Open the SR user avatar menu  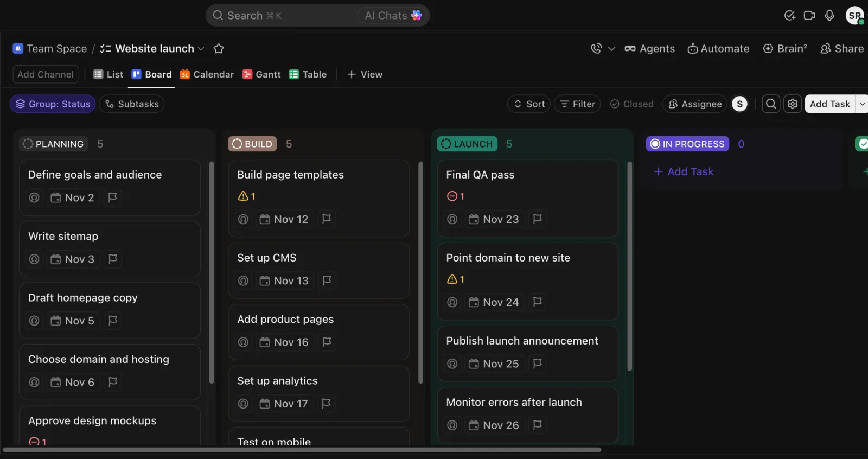(x=855, y=15)
